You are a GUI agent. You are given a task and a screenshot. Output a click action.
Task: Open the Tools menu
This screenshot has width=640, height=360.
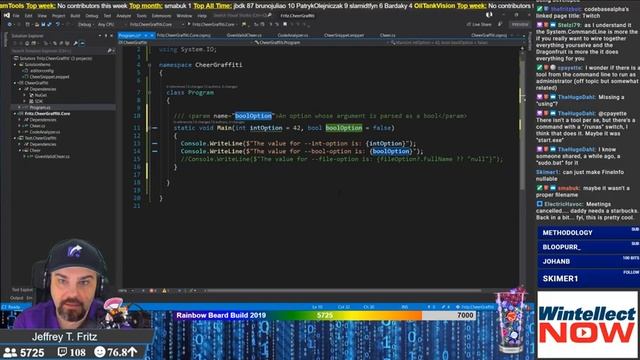[x=141, y=16]
